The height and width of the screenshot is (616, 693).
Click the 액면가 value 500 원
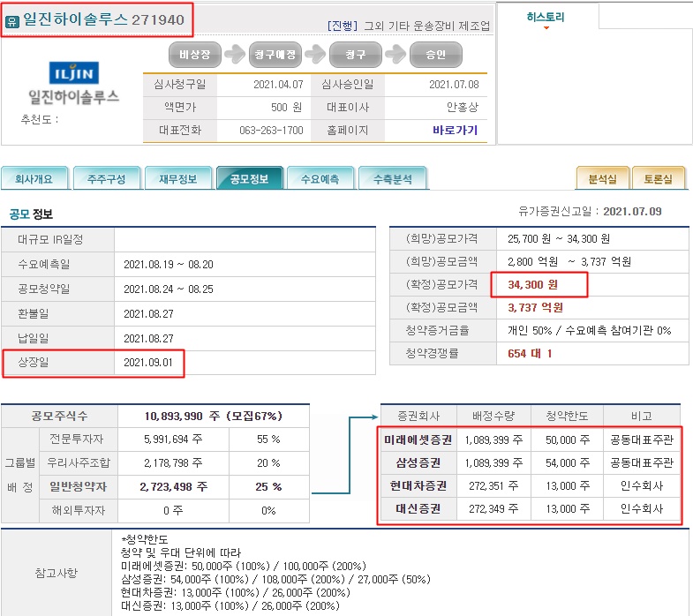tap(286, 107)
